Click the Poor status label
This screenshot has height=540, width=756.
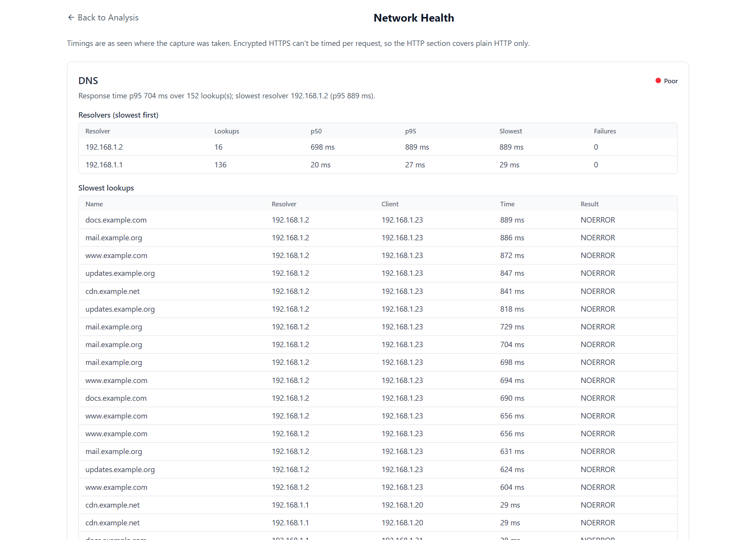pos(671,81)
